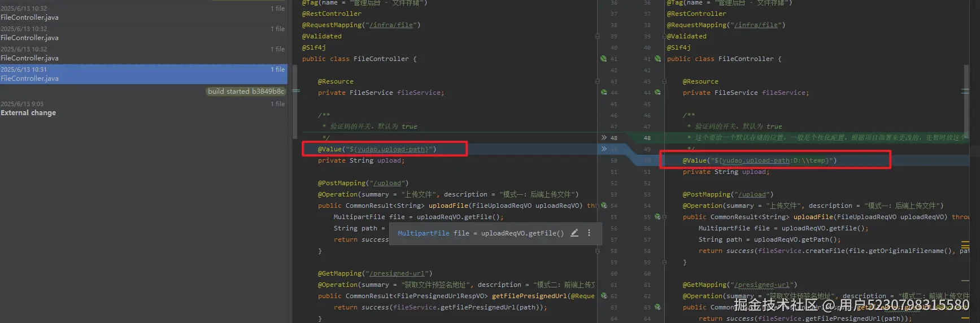Apply the inserted change with the line 48 arrow
Viewport: 980px width, 323px height.
tap(604, 138)
